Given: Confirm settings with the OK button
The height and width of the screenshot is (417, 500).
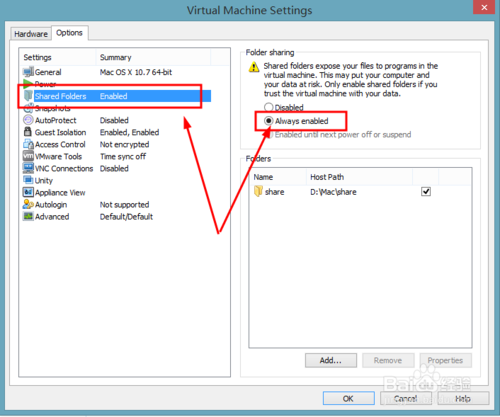Looking at the screenshot, I should coord(348,399).
